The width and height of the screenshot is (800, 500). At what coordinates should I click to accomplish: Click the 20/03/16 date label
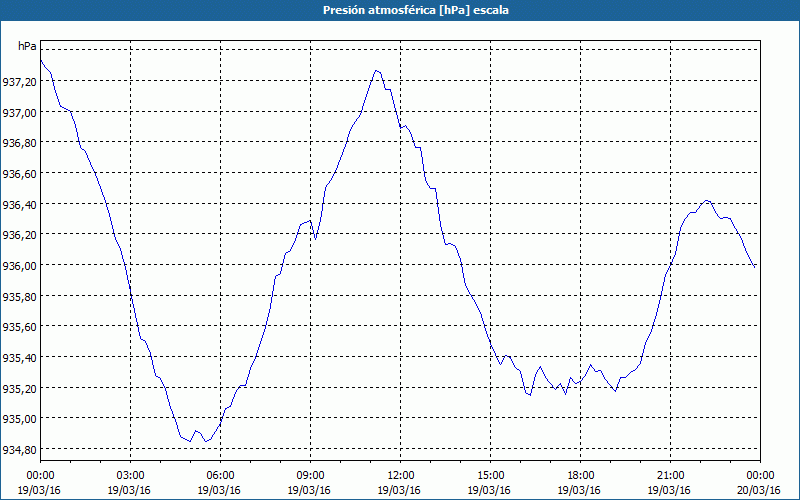click(x=759, y=490)
